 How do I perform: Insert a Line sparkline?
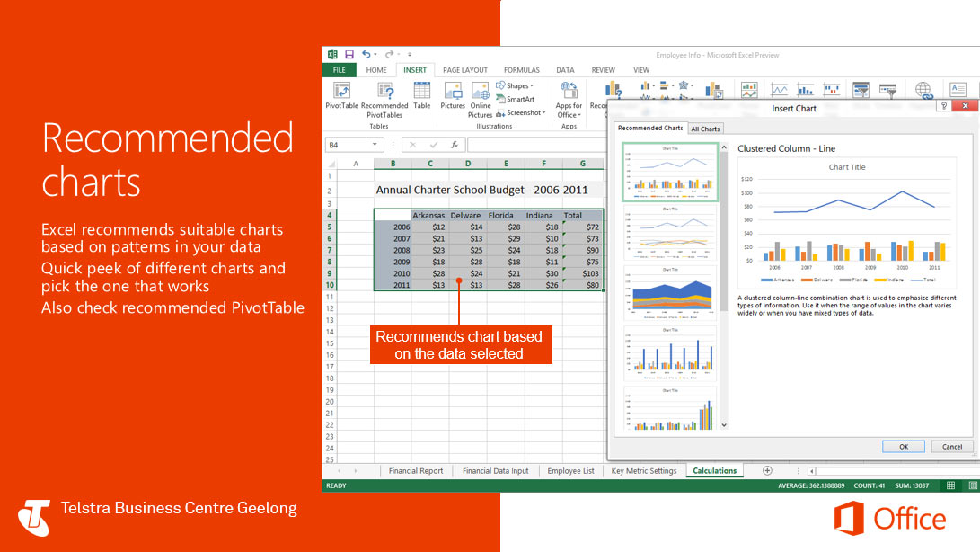point(779,90)
